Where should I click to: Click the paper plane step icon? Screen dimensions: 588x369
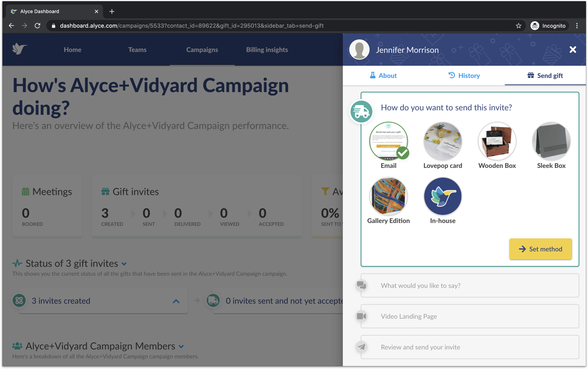point(361,347)
